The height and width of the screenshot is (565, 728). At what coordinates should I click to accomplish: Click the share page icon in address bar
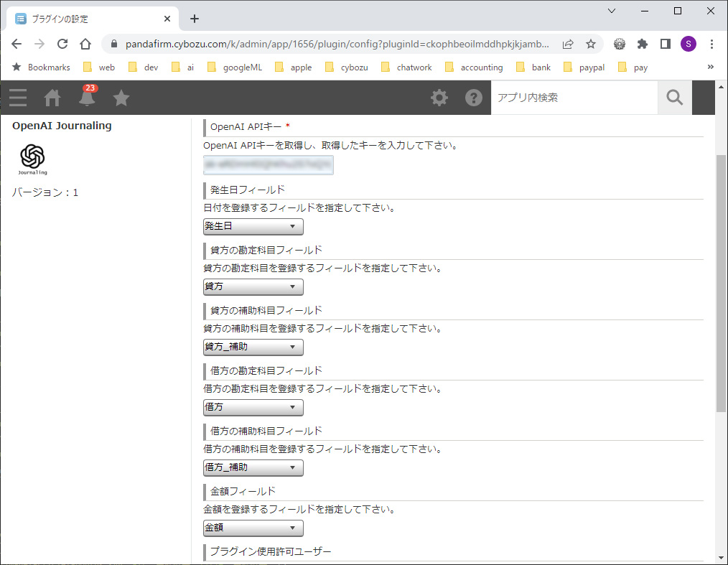[568, 44]
